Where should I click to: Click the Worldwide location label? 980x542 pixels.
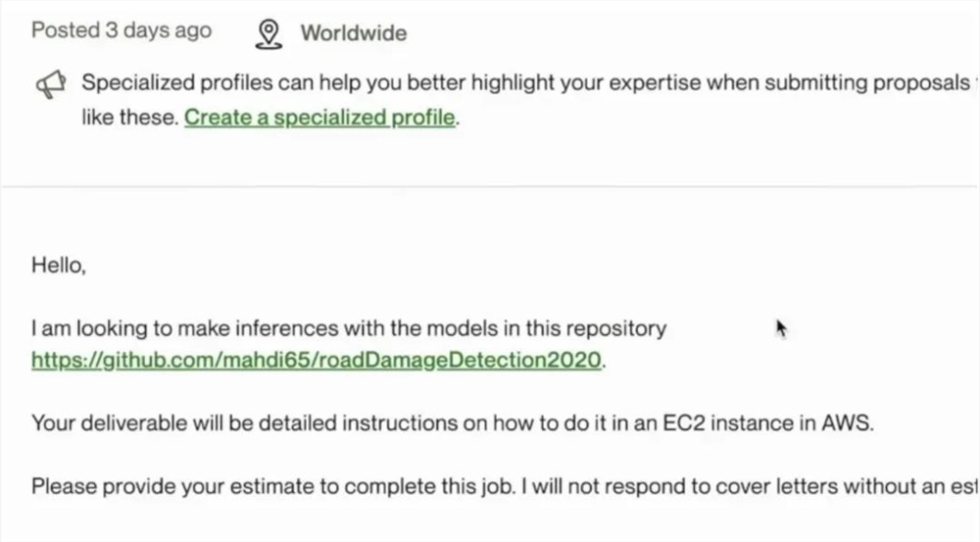(353, 33)
